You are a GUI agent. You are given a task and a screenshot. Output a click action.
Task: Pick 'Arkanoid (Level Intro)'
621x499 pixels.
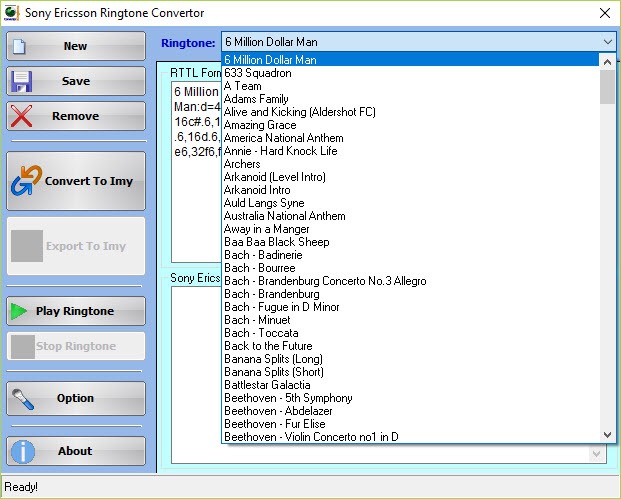(x=410, y=177)
